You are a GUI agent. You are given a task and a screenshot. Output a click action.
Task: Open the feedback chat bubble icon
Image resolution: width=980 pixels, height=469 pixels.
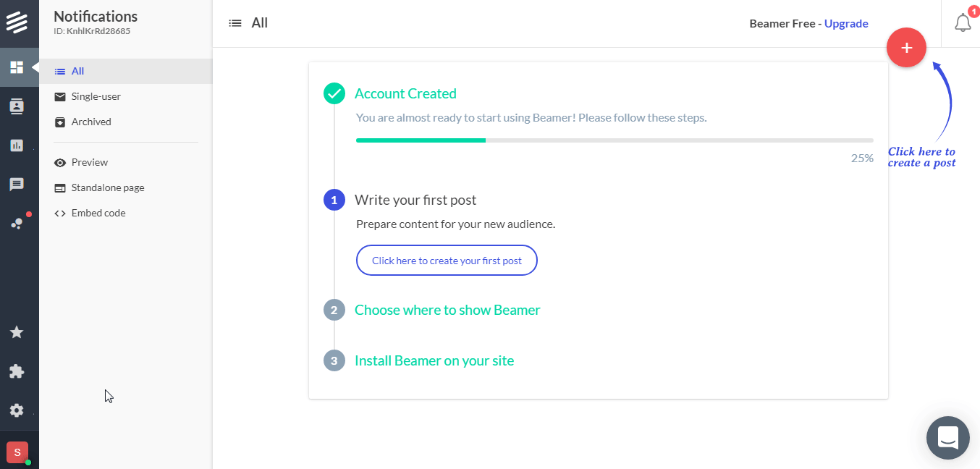(17, 185)
